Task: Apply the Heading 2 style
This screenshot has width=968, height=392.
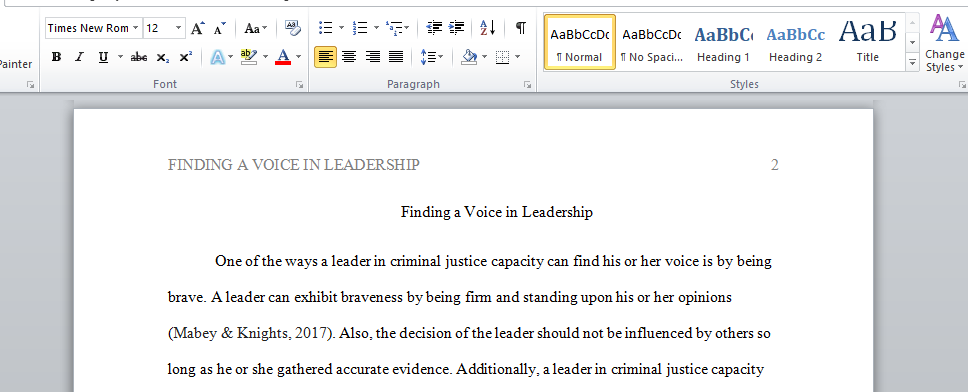Action: [x=795, y=43]
